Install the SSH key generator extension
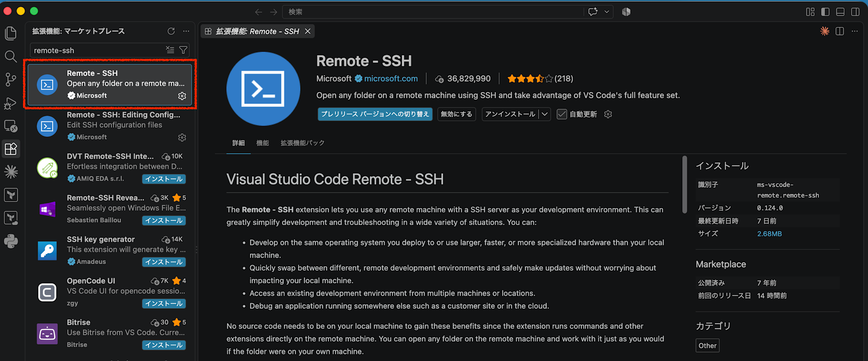This screenshot has height=361, width=868. 164,262
